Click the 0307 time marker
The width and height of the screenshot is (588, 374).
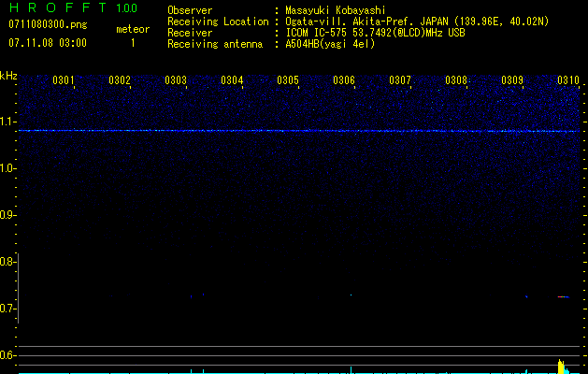click(x=400, y=80)
